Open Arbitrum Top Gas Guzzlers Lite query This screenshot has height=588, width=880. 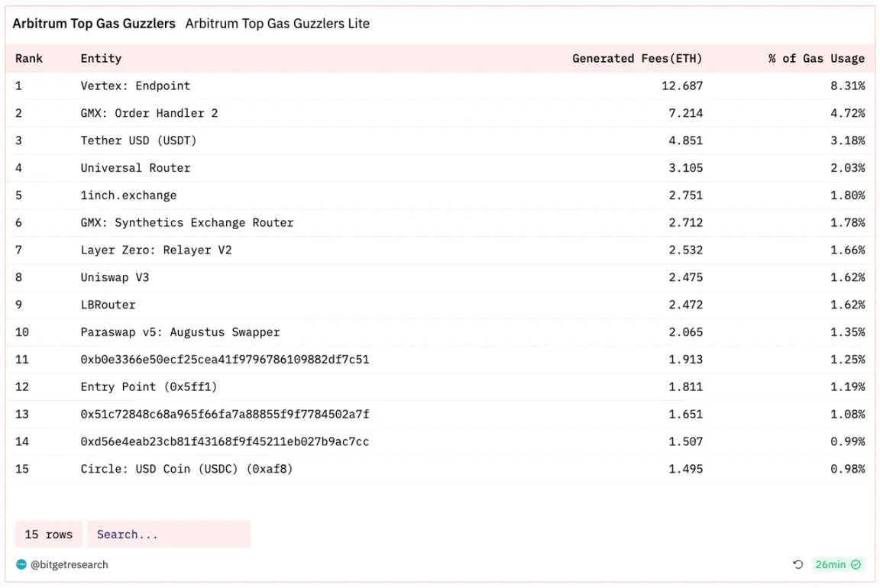coord(277,24)
